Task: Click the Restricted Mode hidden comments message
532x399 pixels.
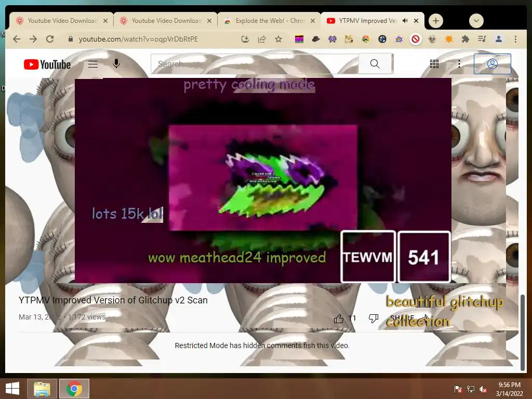Action: click(x=262, y=345)
